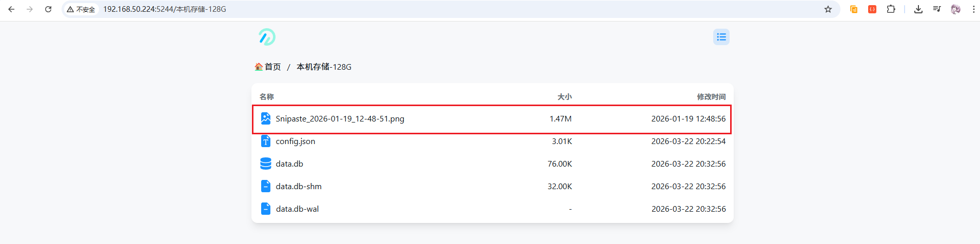Sort files by 大小 column

564,96
